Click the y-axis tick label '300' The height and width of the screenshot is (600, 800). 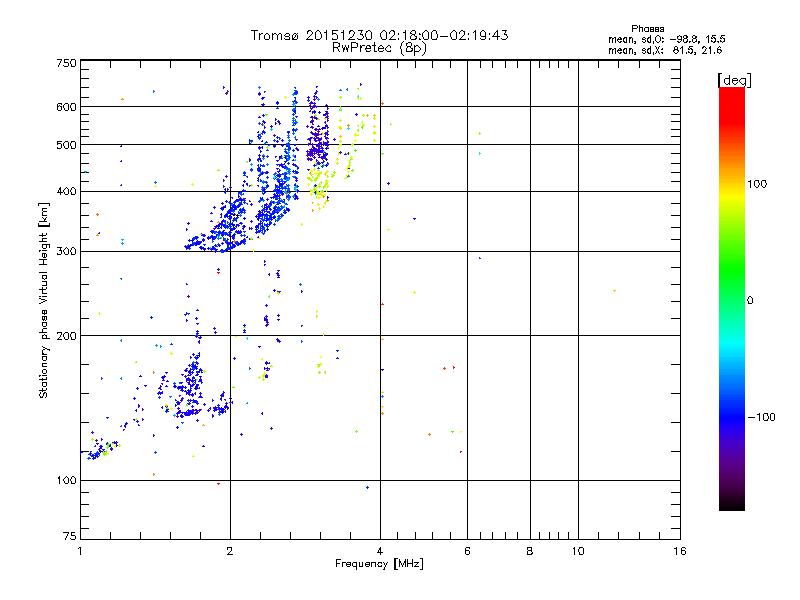coord(66,252)
